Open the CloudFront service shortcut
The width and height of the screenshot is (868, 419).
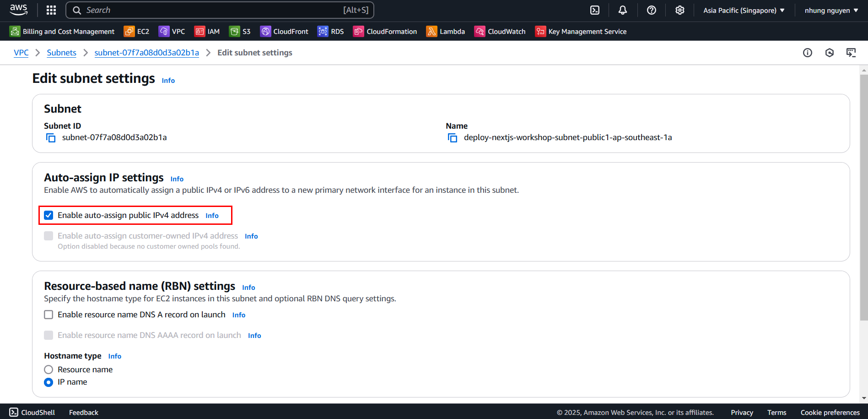click(x=284, y=31)
